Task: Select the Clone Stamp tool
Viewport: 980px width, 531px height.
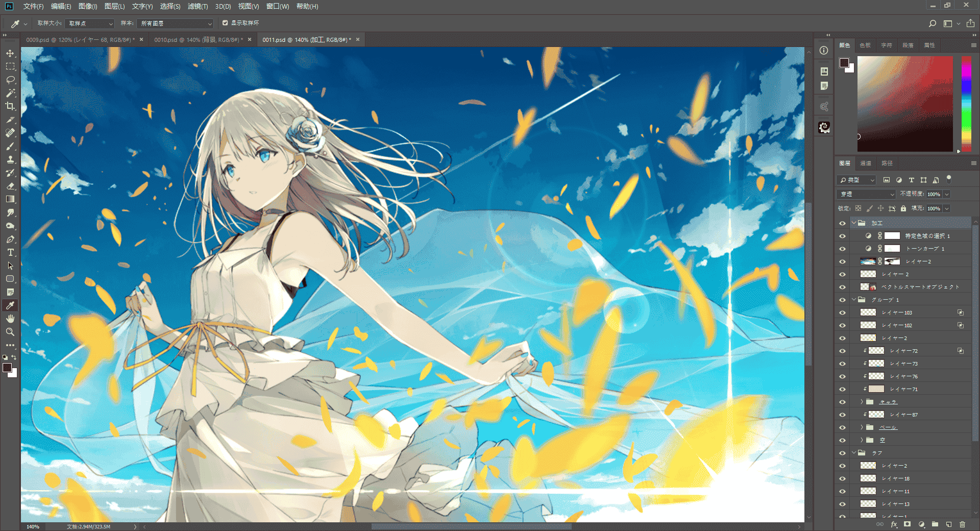Action: 10,159
